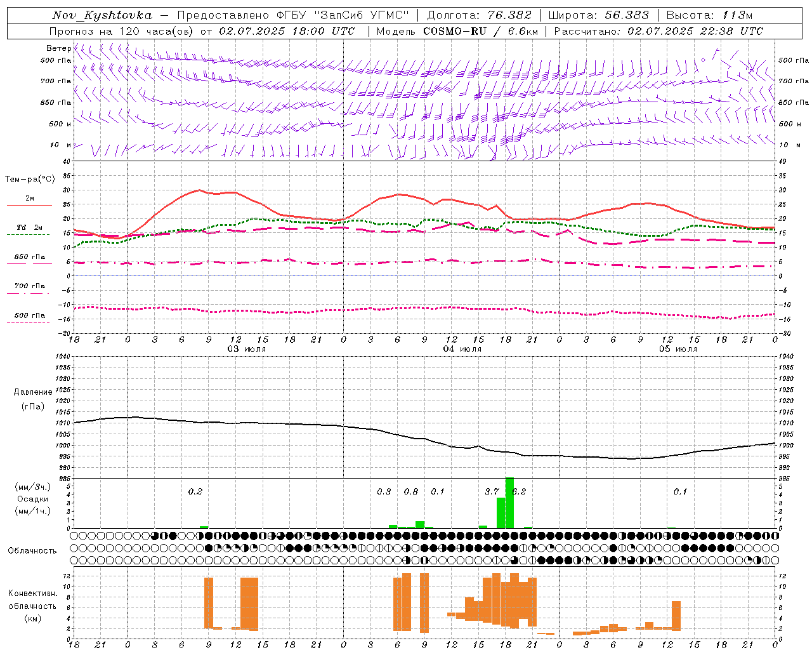
Task: Click the 'Td 2м' legend entry
Action: pos(29,227)
